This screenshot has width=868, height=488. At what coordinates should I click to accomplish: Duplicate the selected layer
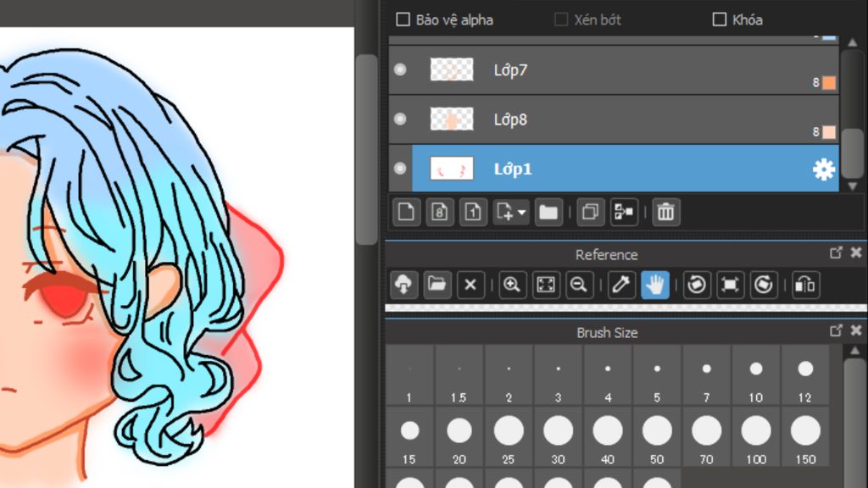[x=590, y=212]
